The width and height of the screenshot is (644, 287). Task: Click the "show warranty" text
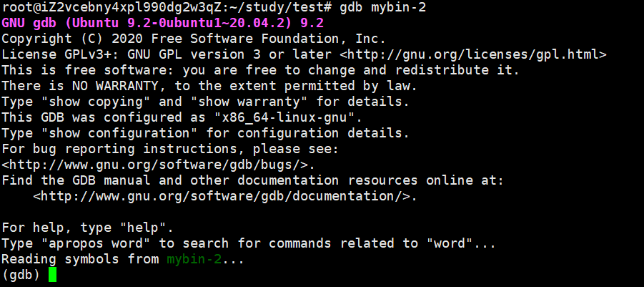point(249,102)
